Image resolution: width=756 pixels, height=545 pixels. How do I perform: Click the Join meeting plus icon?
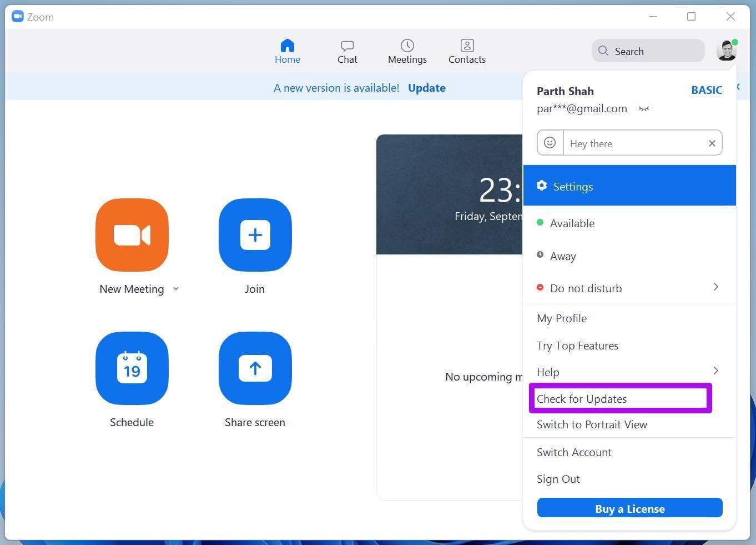[x=255, y=235]
